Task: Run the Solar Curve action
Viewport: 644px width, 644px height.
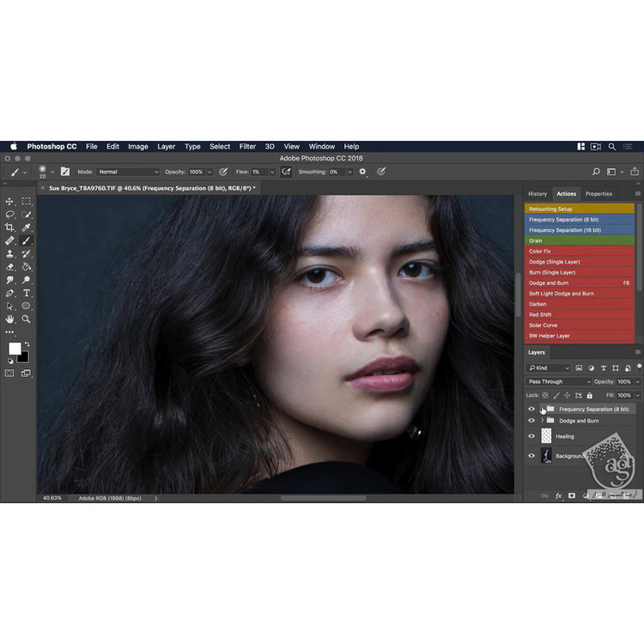Action: 580,325
